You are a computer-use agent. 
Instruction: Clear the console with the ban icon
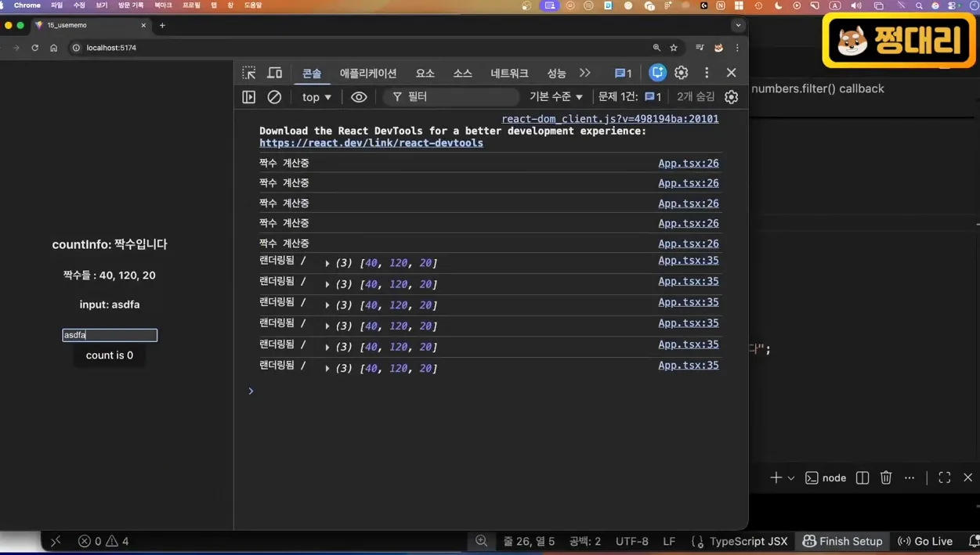(x=274, y=97)
